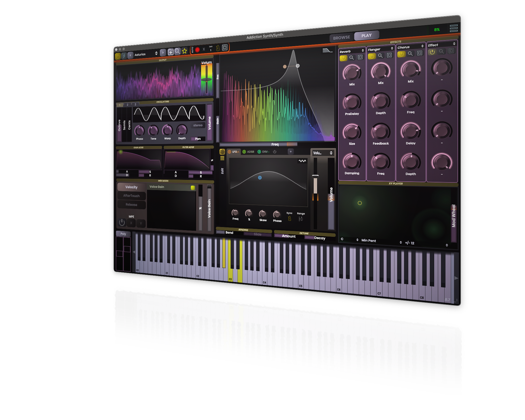Open the XY Player root note C dropdown
Viewport: 525px width, 420px height.
(x=350, y=239)
